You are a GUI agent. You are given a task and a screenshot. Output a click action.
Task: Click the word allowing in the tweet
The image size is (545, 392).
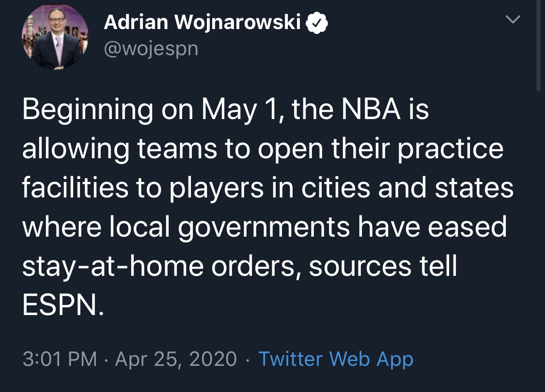[x=76, y=150]
